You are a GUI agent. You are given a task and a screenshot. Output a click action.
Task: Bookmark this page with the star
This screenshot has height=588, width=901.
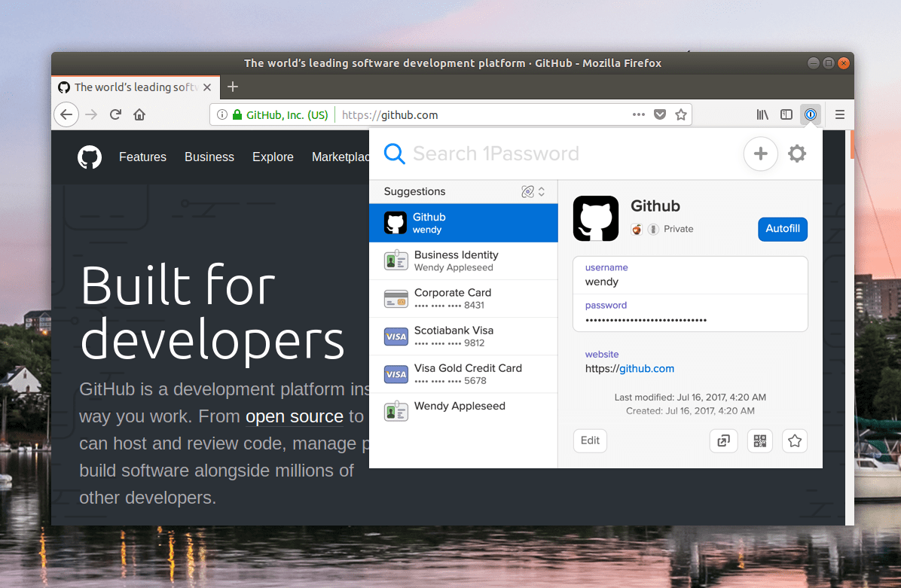coord(681,114)
